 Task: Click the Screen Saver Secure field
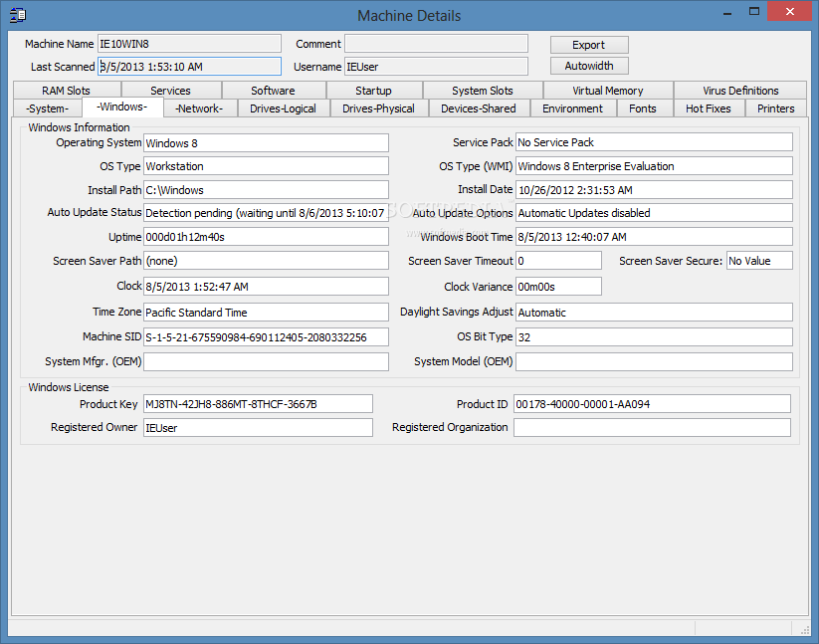pos(760,261)
